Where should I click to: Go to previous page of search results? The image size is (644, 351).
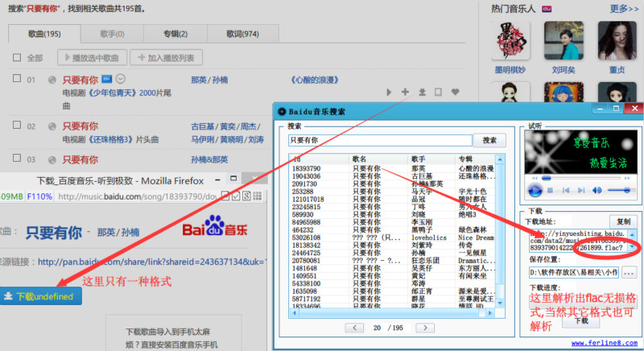pos(353,328)
